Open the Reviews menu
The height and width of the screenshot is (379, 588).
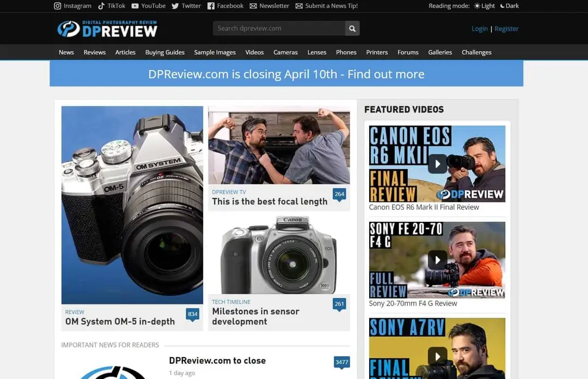click(x=95, y=52)
